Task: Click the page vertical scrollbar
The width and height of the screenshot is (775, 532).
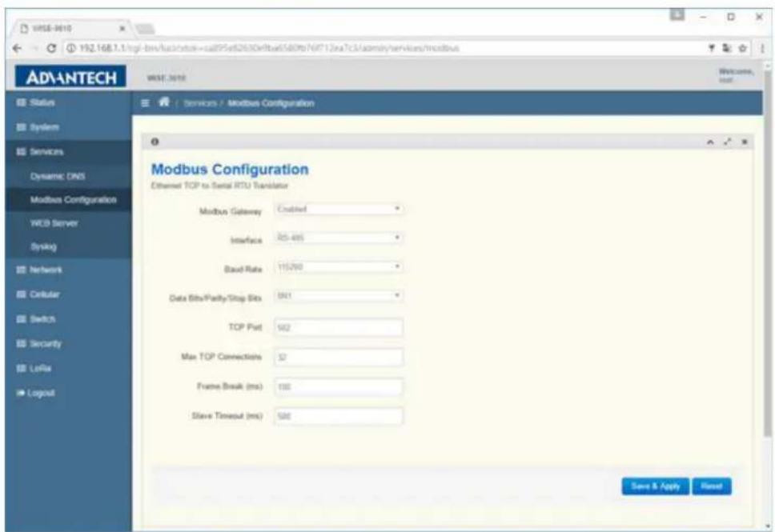Action: [x=767, y=254]
